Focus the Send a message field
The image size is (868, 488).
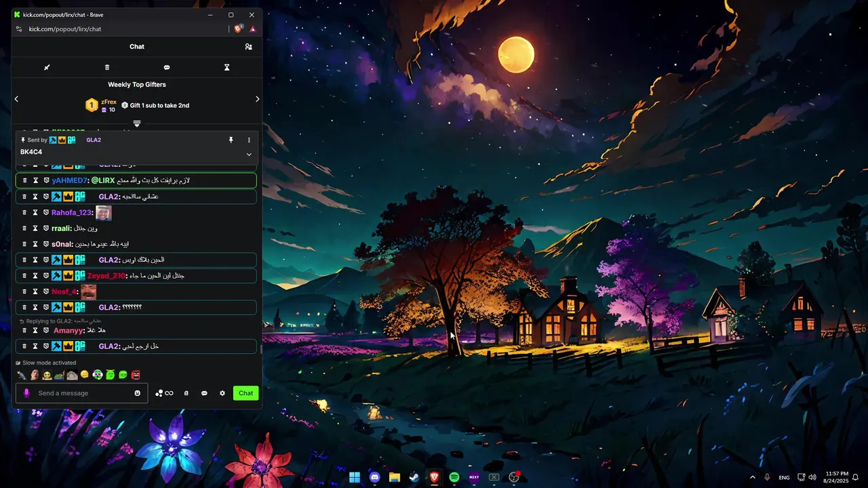(x=81, y=393)
